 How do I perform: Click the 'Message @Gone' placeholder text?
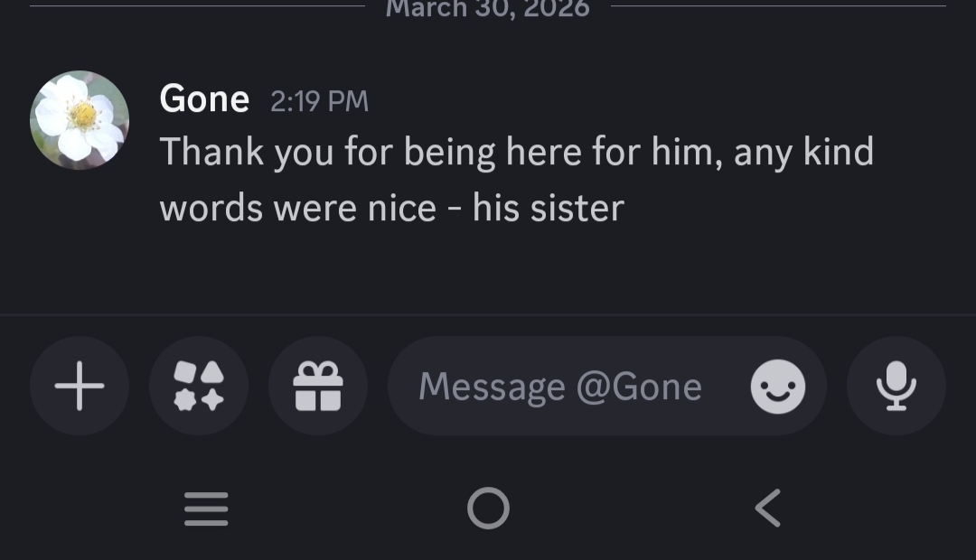(x=559, y=387)
